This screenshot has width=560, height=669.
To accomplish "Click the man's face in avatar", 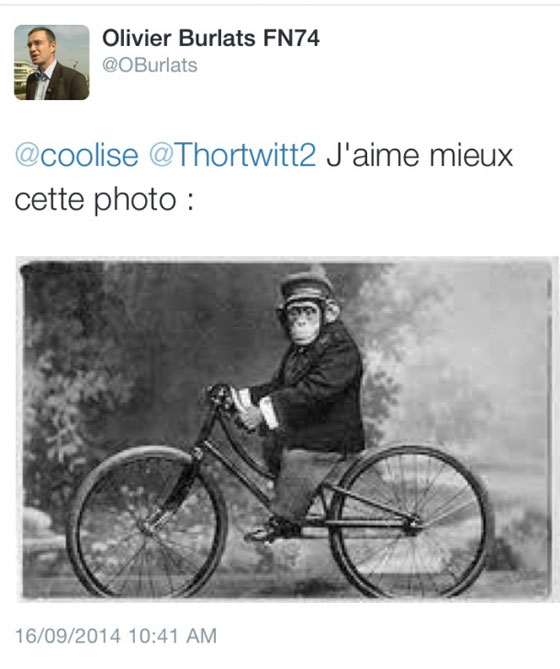I will [39, 44].
